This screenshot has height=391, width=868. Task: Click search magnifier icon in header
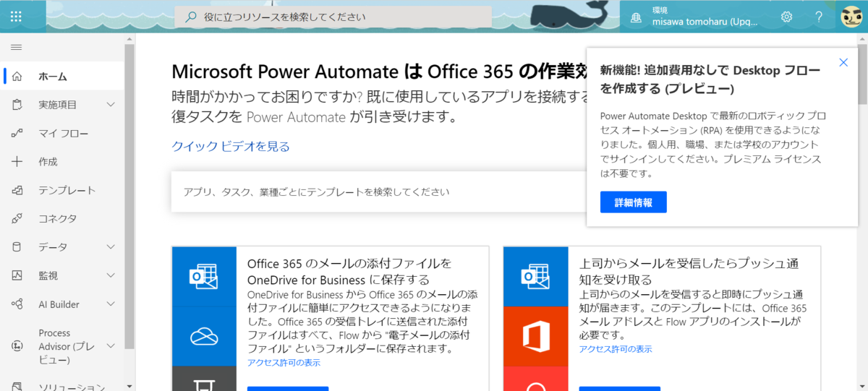click(x=191, y=17)
